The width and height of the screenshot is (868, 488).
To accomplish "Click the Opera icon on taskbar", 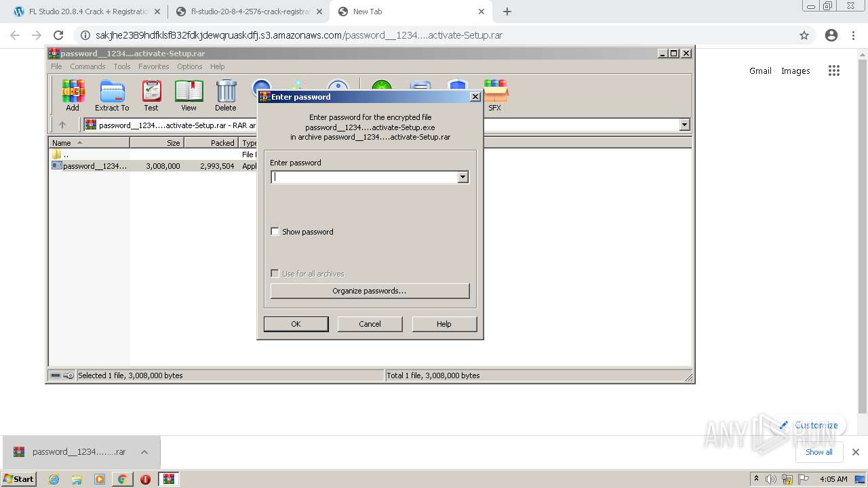I will click(x=145, y=479).
